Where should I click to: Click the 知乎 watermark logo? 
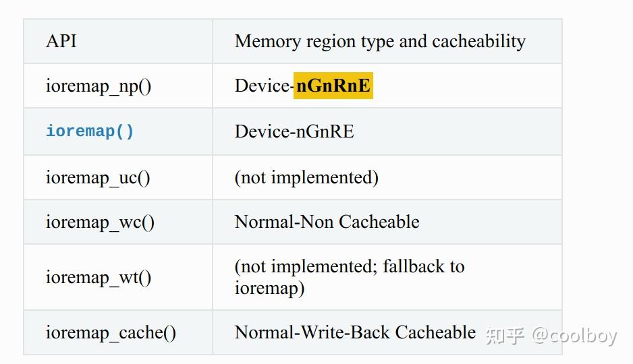[x=505, y=335]
